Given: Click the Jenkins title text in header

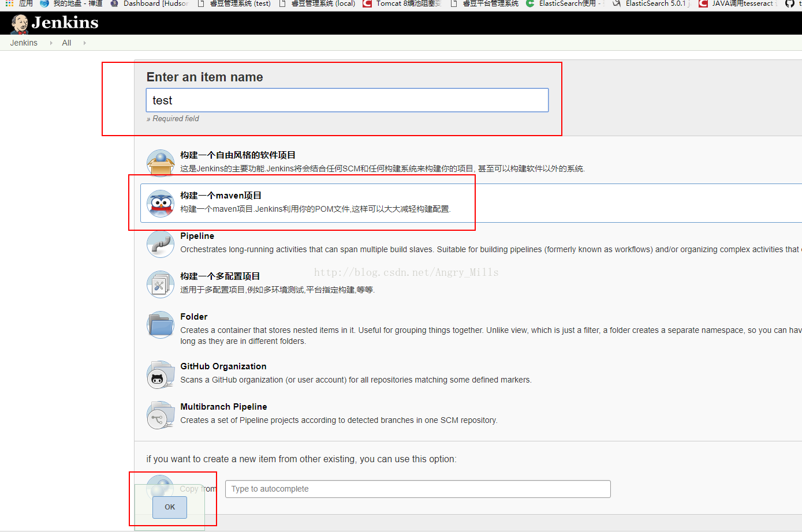Looking at the screenshot, I should coord(65,23).
